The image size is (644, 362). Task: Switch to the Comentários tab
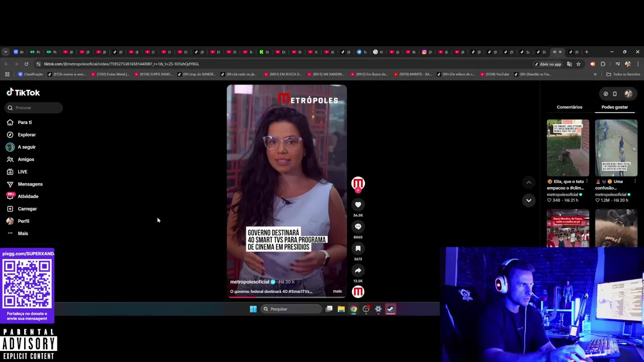pyautogui.click(x=570, y=107)
